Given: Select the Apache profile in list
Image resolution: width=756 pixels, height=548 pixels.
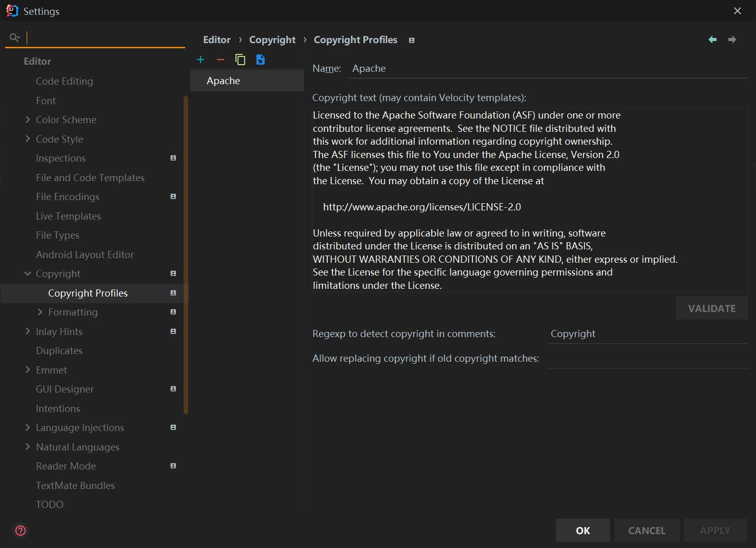Looking at the screenshot, I should click(x=247, y=81).
